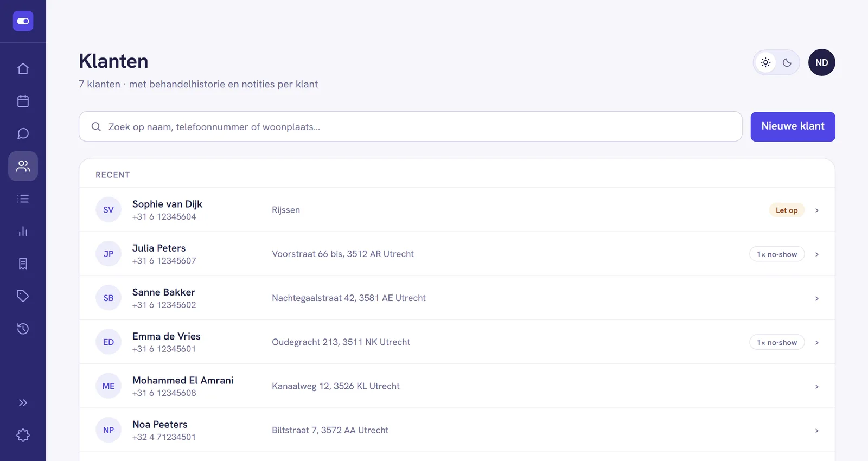The width and height of the screenshot is (868, 461).
Task: Click the Let op badge for Sophie
Action: [x=787, y=210]
